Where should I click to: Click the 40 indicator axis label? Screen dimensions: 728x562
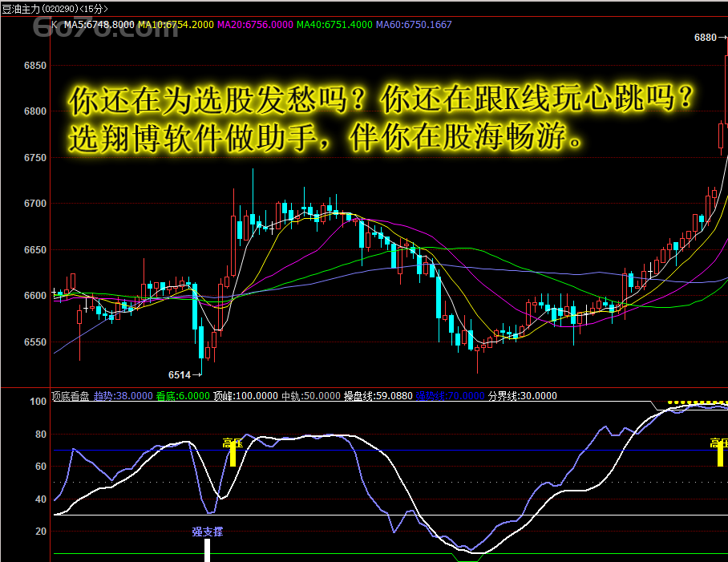(41, 499)
